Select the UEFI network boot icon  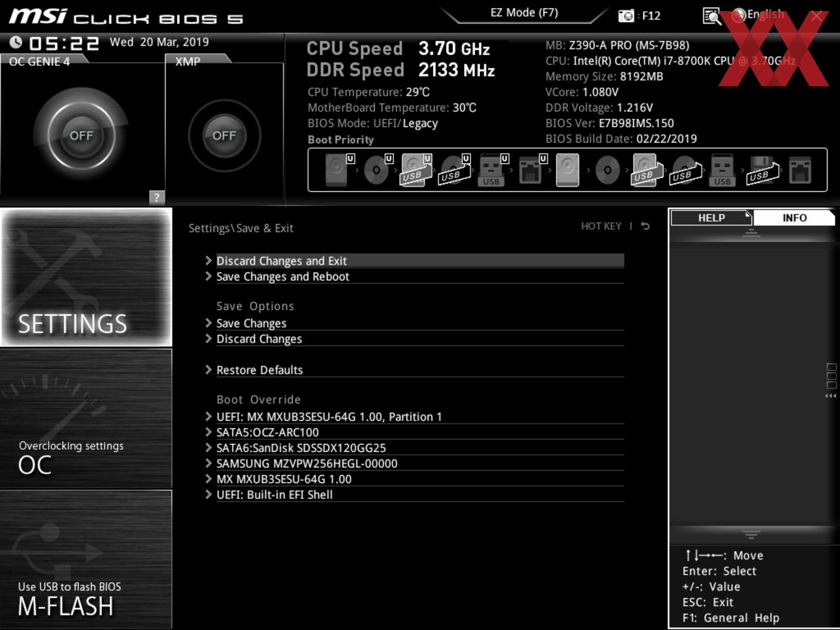[x=532, y=170]
